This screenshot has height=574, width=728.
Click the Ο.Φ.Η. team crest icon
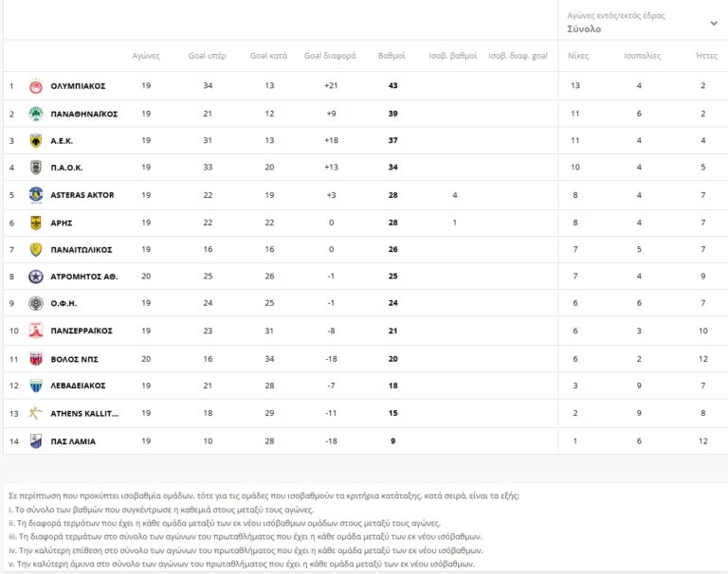[x=36, y=304]
